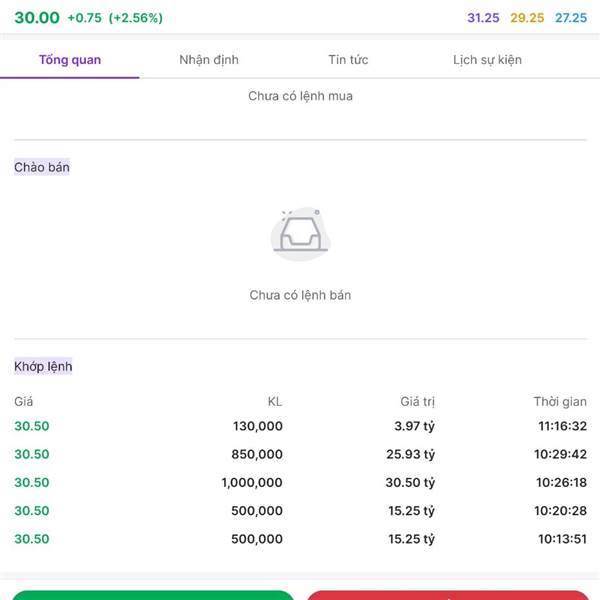Click the Khớp lệnh section header

[x=43, y=366]
